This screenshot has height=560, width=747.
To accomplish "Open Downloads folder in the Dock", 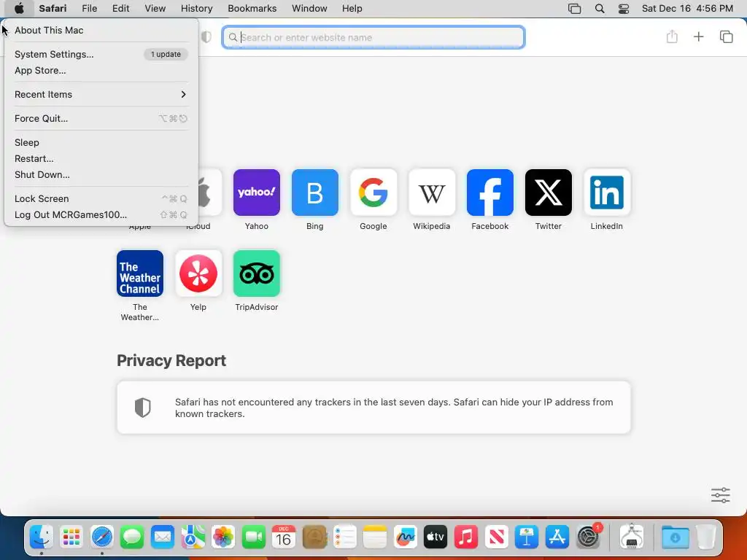I will click(x=675, y=537).
